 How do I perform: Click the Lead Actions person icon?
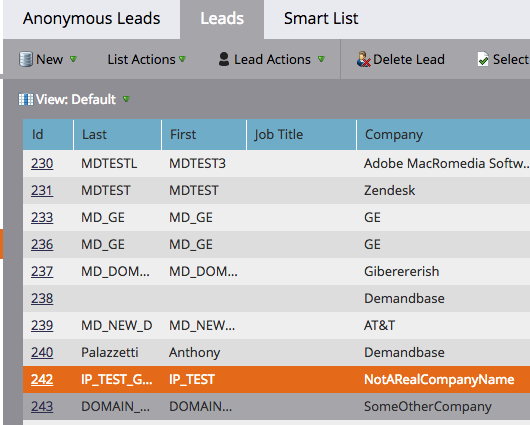tap(224, 59)
